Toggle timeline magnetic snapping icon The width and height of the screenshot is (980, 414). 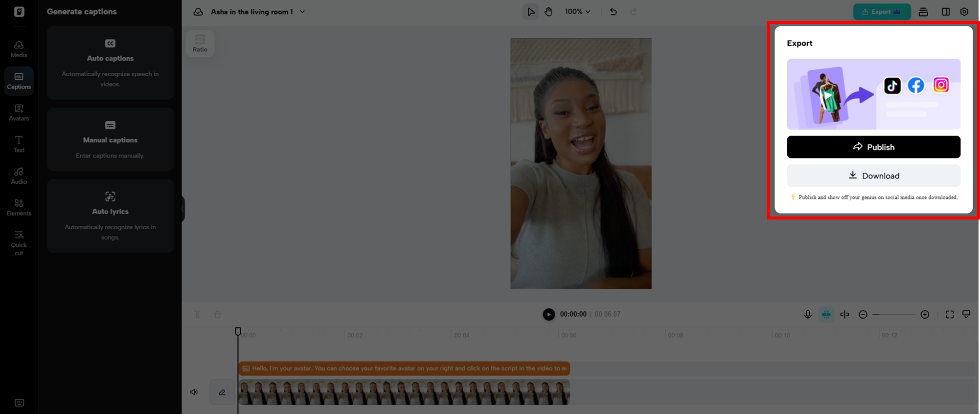click(x=826, y=314)
